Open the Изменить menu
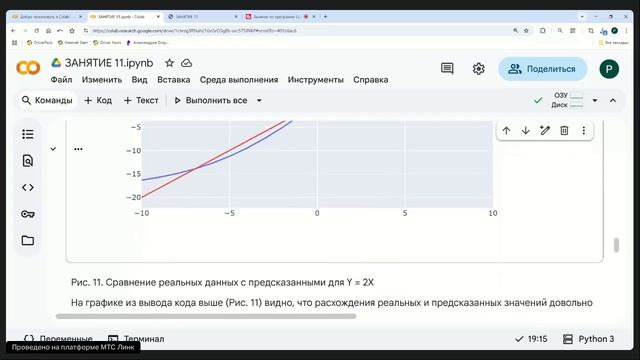The width and height of the screenshot is (640, 360). pyautogui.click(x=102, y=80)
